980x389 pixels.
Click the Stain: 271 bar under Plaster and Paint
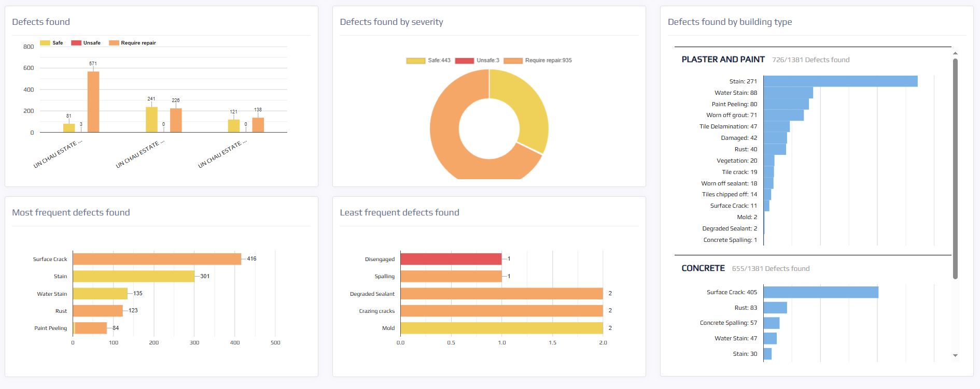(840, 81)
